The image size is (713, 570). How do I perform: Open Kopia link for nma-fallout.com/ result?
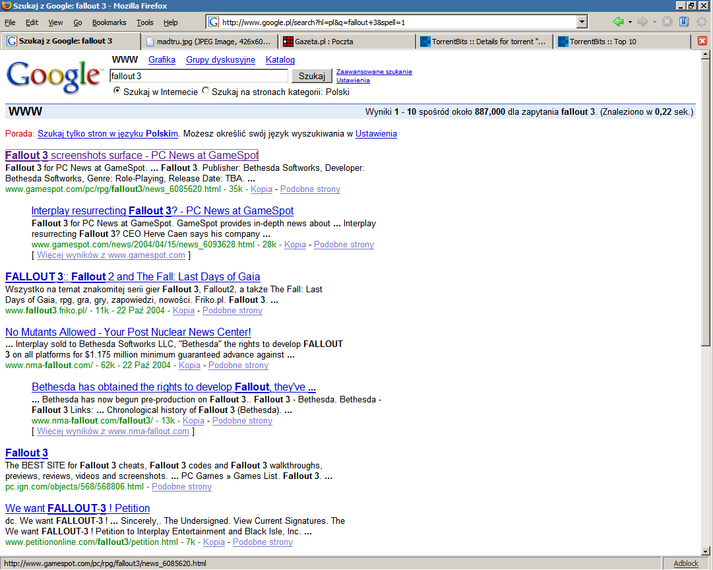(x=189, y=365)
